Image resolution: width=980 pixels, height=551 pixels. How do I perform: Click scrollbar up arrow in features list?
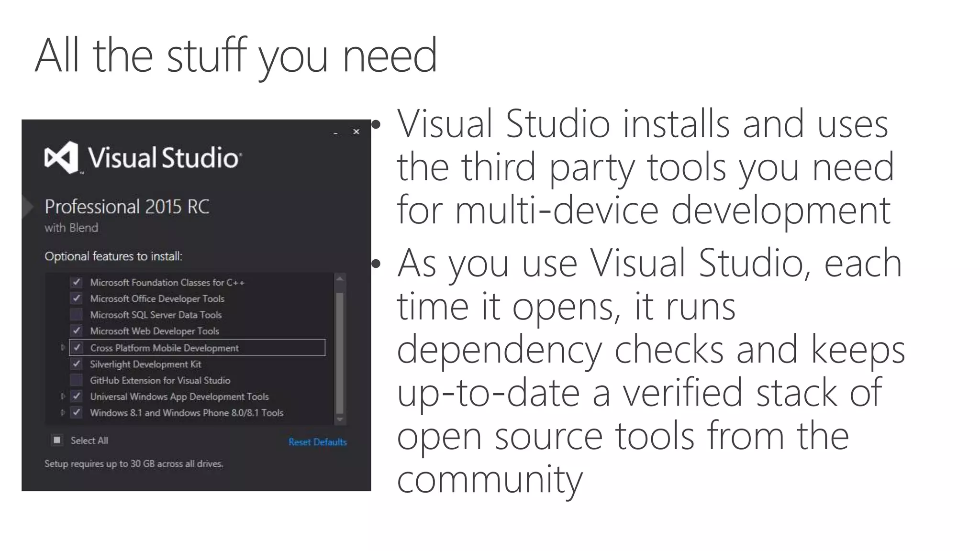pyautogui.click(x=340, y=279)
